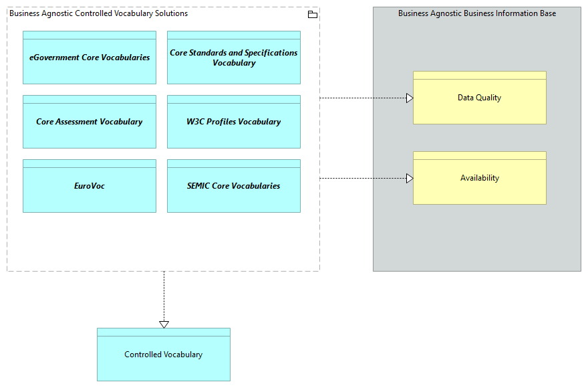Click the arrowhead pointing to Data Quality
The width and height of the screenshot is (588, 388).
[x=410, y=98]
